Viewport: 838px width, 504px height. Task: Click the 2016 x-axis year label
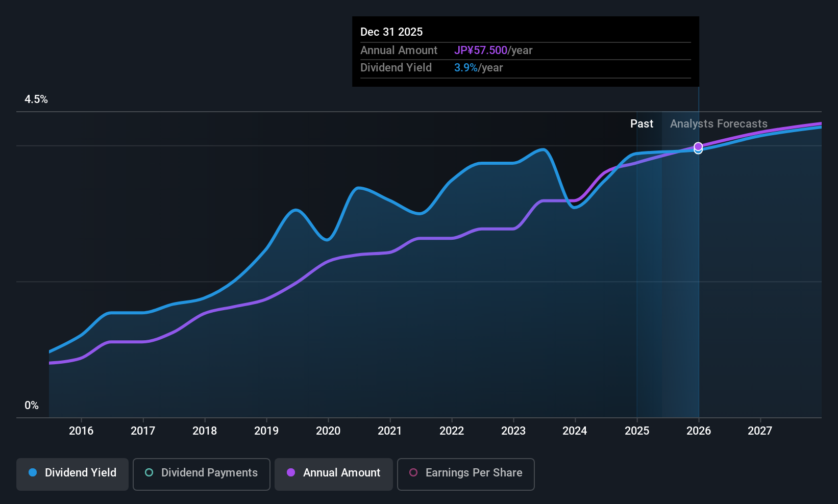pyautogui.click(x=81, y=431)
